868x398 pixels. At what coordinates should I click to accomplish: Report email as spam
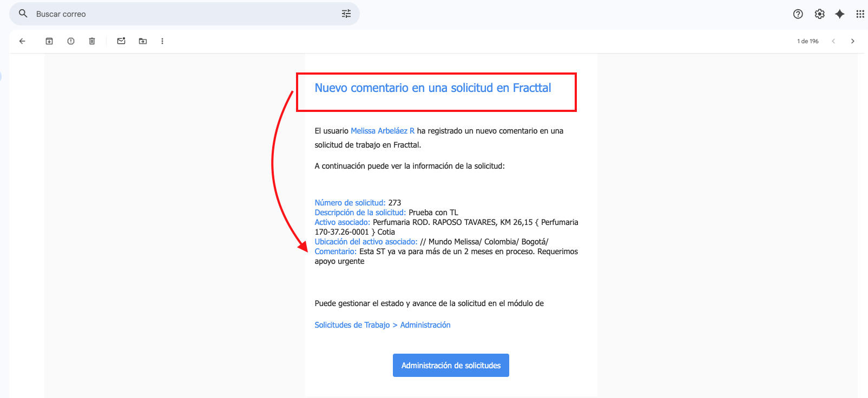tap(71, 41)
